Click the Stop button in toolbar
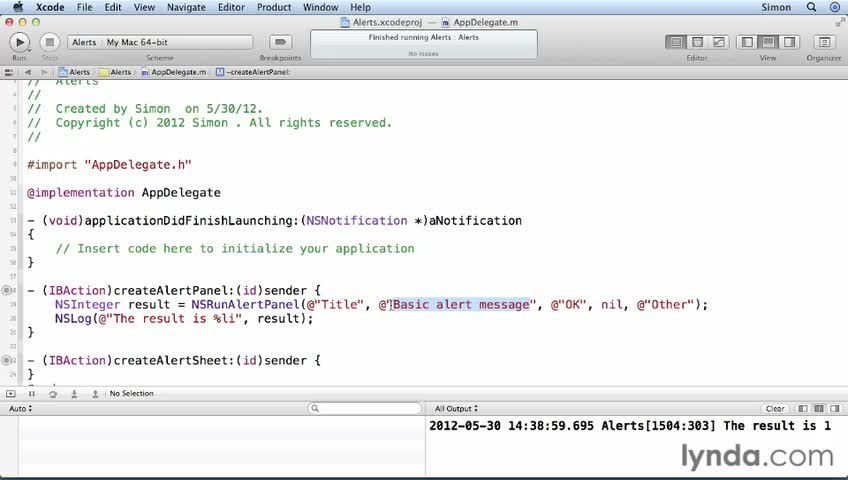Screen dimensions: 848x480 point(50,42)
